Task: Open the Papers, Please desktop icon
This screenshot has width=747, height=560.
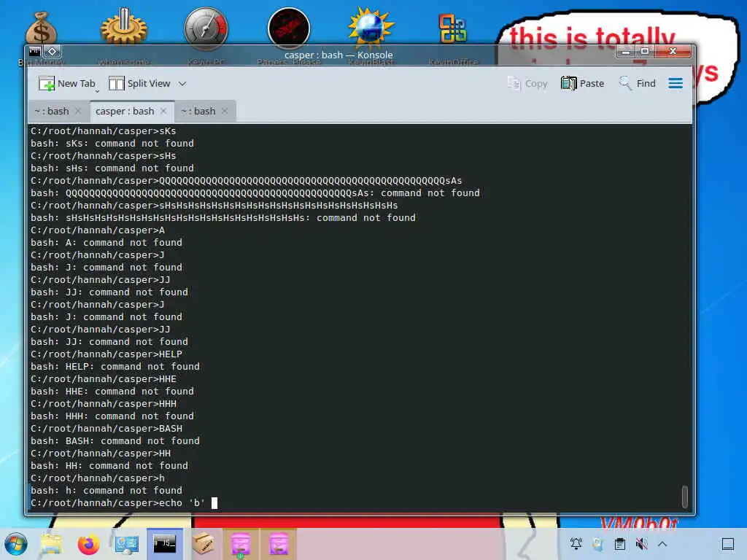Action: click(289, 28)
